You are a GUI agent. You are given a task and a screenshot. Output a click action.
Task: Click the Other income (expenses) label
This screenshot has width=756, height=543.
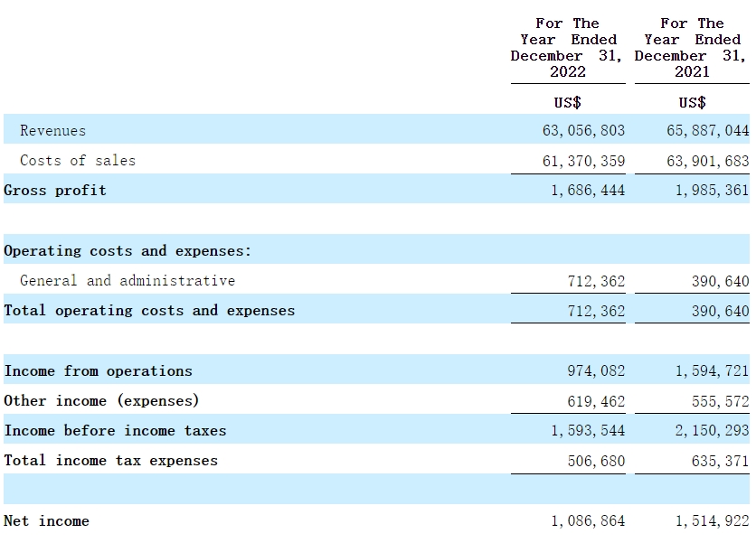[x=101, y=400]
